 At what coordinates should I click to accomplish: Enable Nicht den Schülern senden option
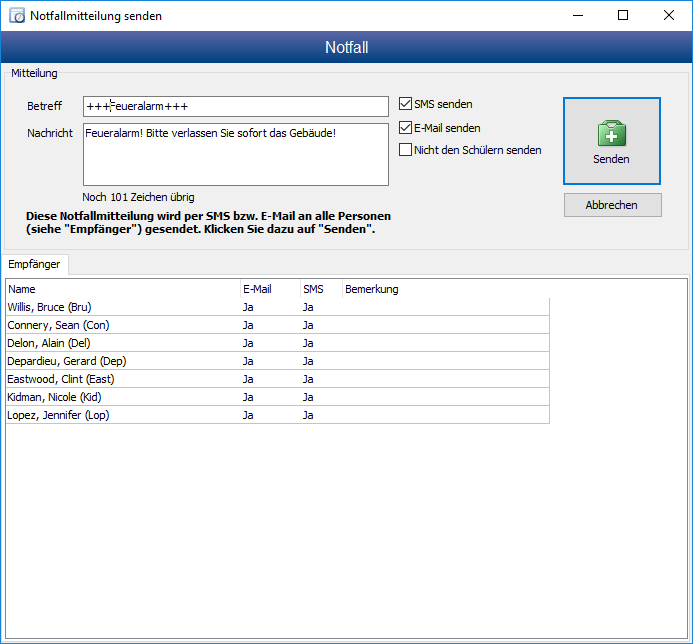click(x=405, y=150)
